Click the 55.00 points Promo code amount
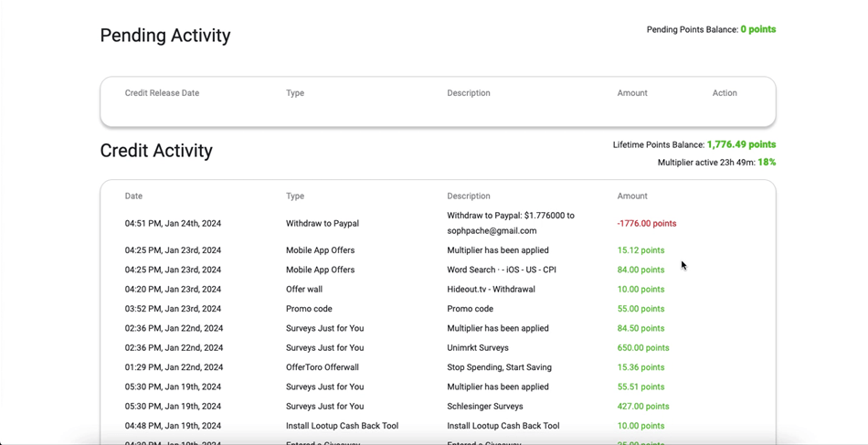Viewport: 868px width, 445px height. coord(640,309)
